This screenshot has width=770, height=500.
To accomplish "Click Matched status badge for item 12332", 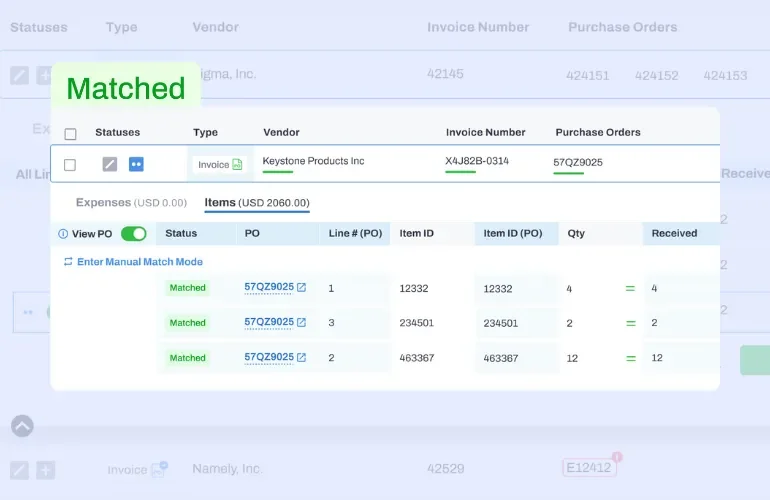I will pyautogui.click(x=188, y=288).
